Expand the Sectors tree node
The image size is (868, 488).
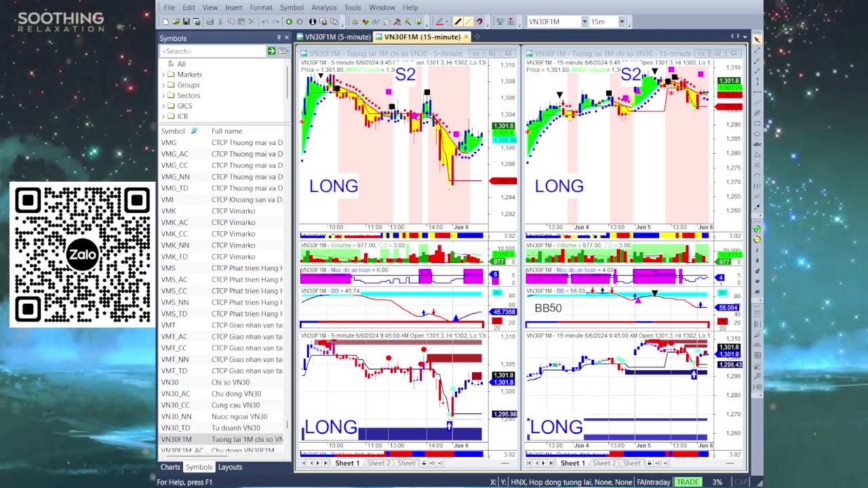(163, 96)
